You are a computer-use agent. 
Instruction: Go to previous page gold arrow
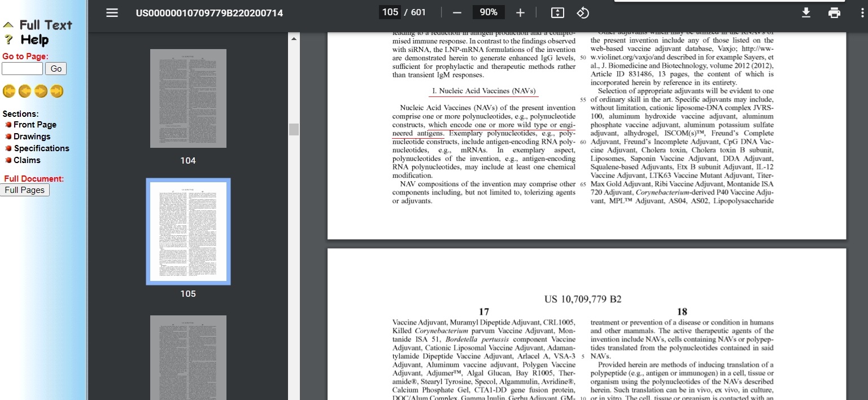25,91
